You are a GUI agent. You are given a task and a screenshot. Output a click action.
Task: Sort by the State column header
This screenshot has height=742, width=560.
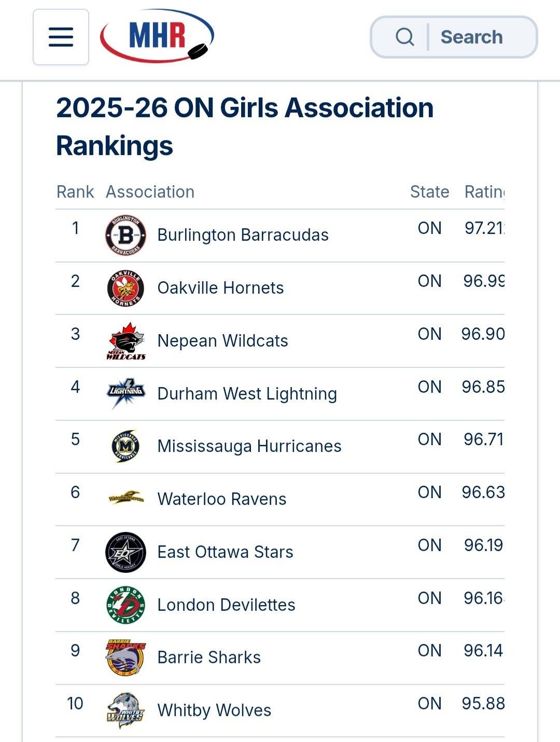(429, 192)
